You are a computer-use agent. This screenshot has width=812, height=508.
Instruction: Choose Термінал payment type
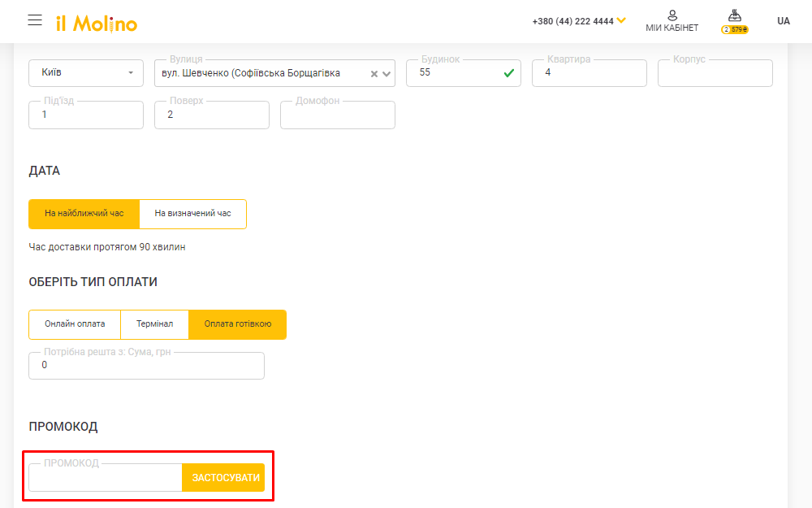[154, 324]
